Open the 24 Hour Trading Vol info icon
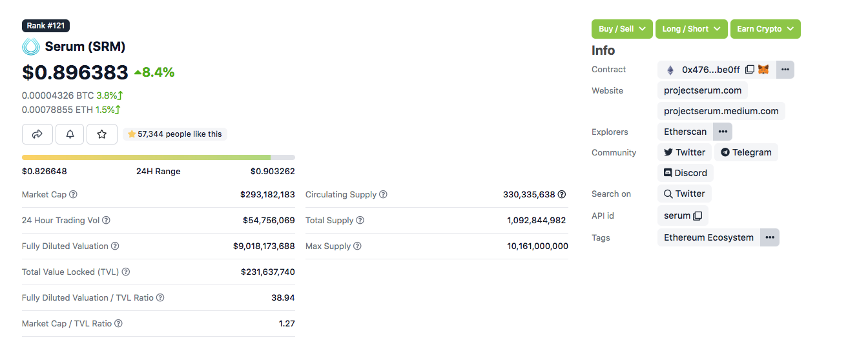This screenshot has height=340, width=868. coord(106,220)
